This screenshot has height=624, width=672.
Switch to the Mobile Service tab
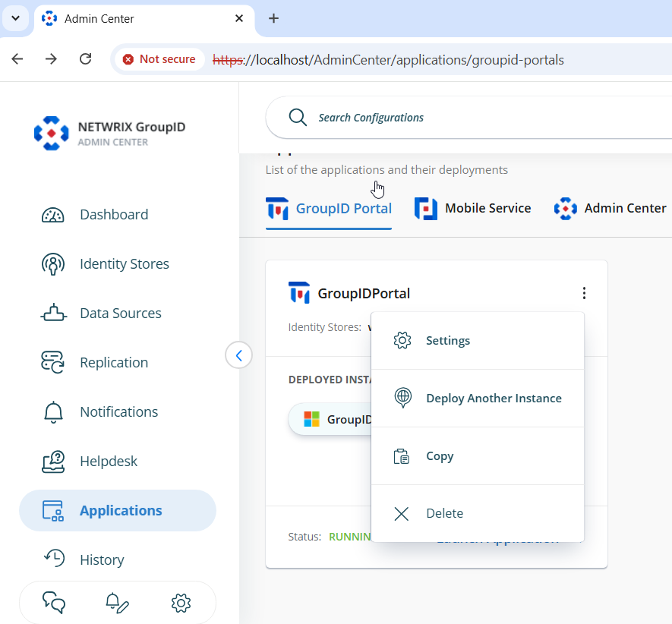(473, 207)
